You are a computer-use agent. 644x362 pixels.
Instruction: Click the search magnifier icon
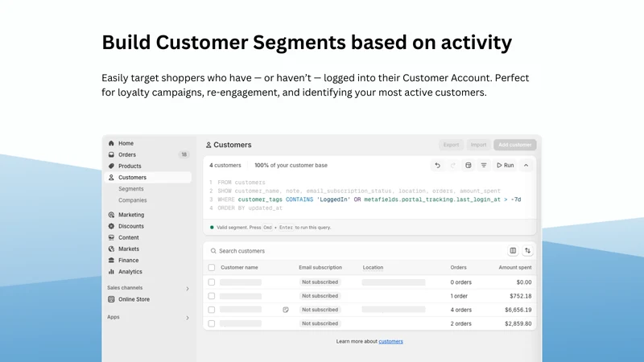click(213, 251)
